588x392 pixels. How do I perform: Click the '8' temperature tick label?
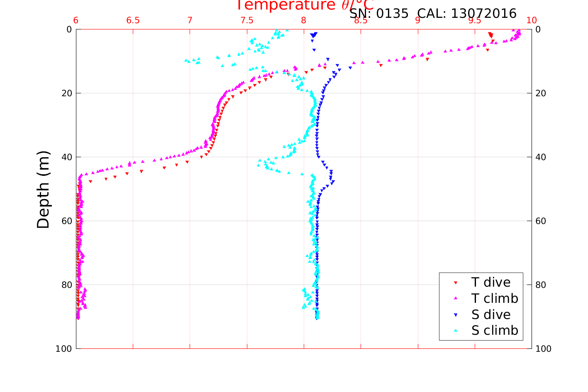coord(304,21)
